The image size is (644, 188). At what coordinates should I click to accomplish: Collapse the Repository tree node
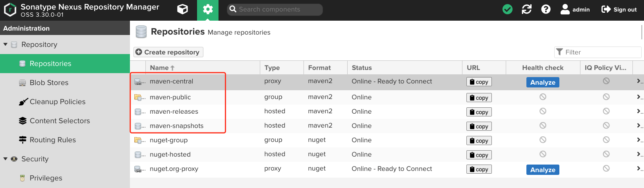tap(6, 45)
